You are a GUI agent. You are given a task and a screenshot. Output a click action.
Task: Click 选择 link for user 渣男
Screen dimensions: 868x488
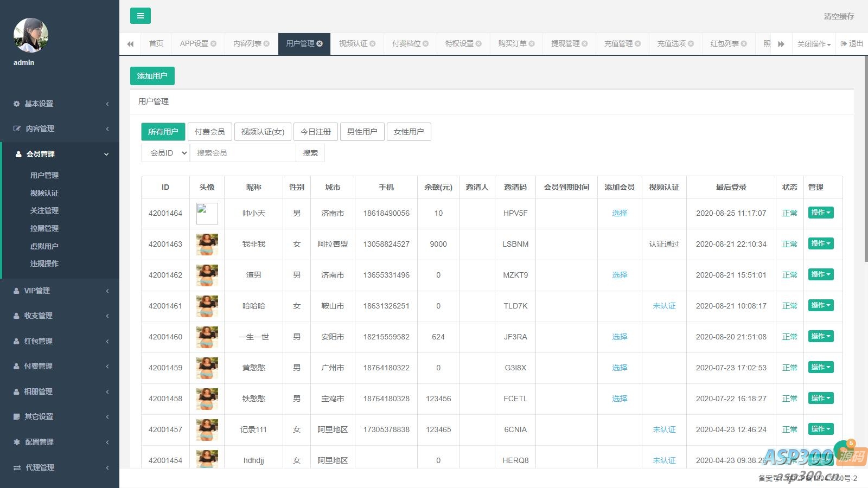pyautogui.click(x=620, y=275)
